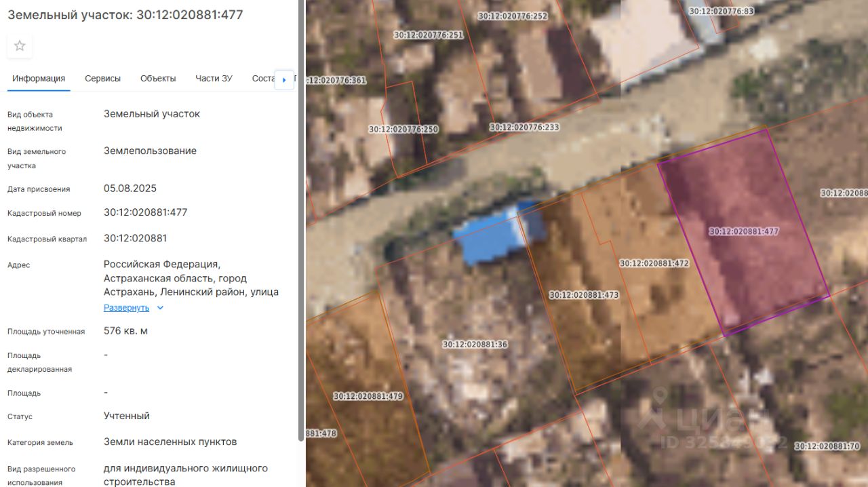The width and height of the screenshot is (868, 487).
Task: Select parcel label 30:12:020776:252 on map
Action: point(513,16)
